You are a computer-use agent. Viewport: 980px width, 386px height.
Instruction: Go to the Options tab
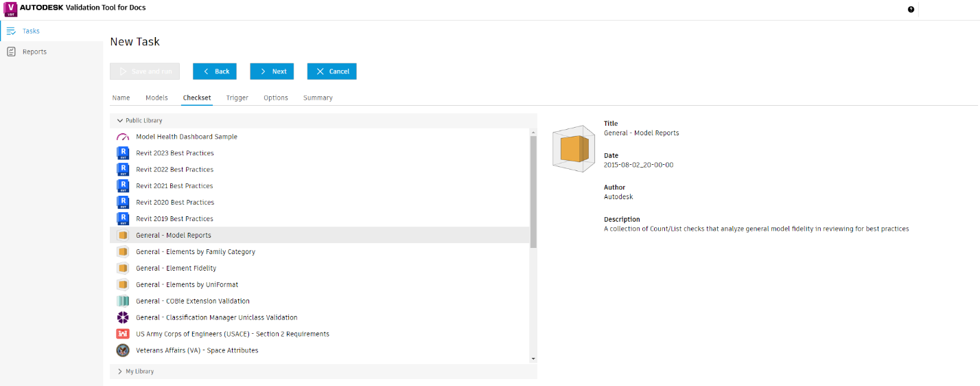point(276,98)
